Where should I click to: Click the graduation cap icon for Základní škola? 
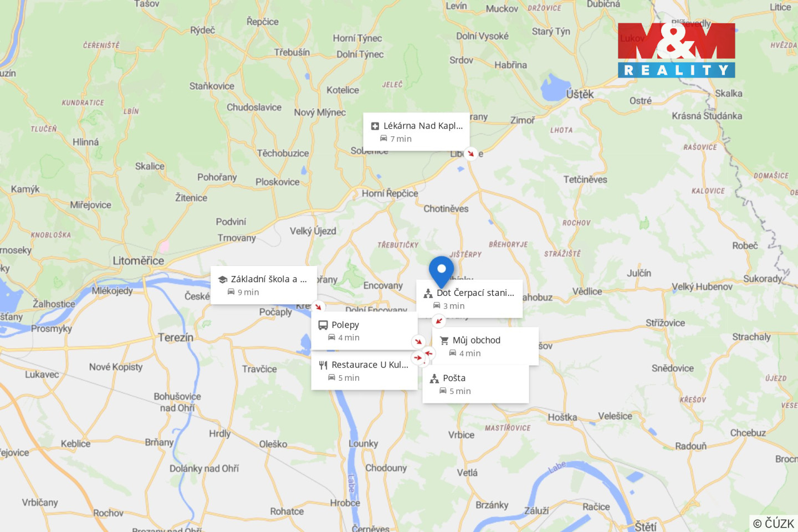tap(222, 279)
